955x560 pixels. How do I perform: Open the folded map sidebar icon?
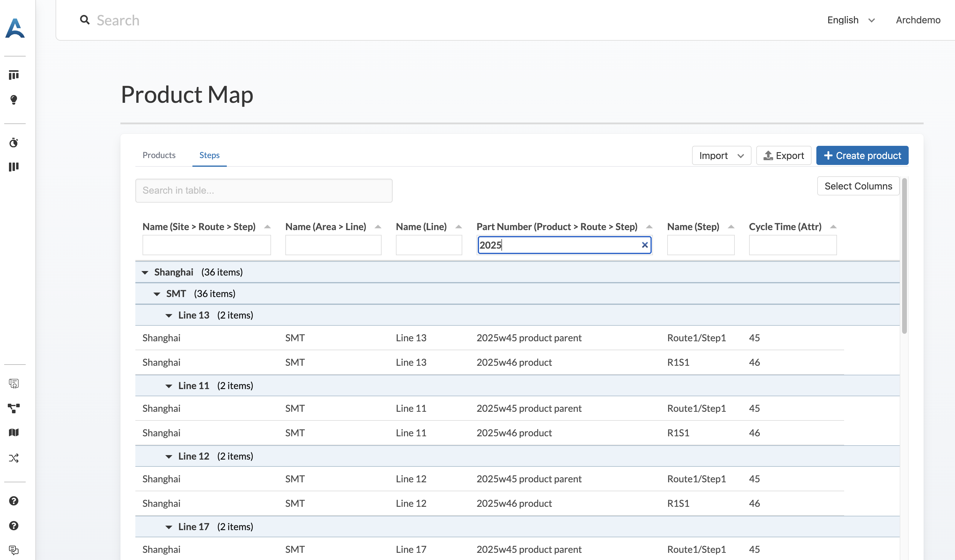(x=14, y=432)
